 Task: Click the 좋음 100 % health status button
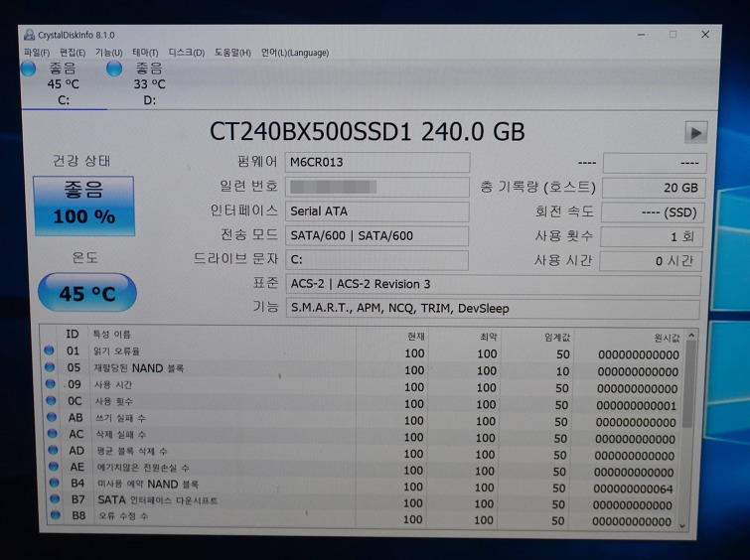pos(84,206)
